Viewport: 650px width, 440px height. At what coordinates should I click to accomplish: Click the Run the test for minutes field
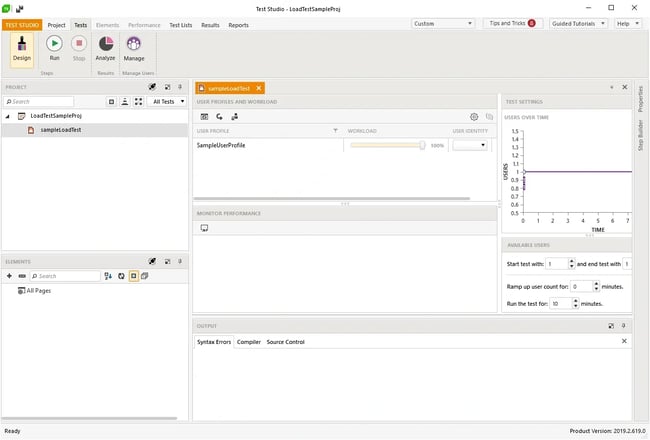(557, 303)
